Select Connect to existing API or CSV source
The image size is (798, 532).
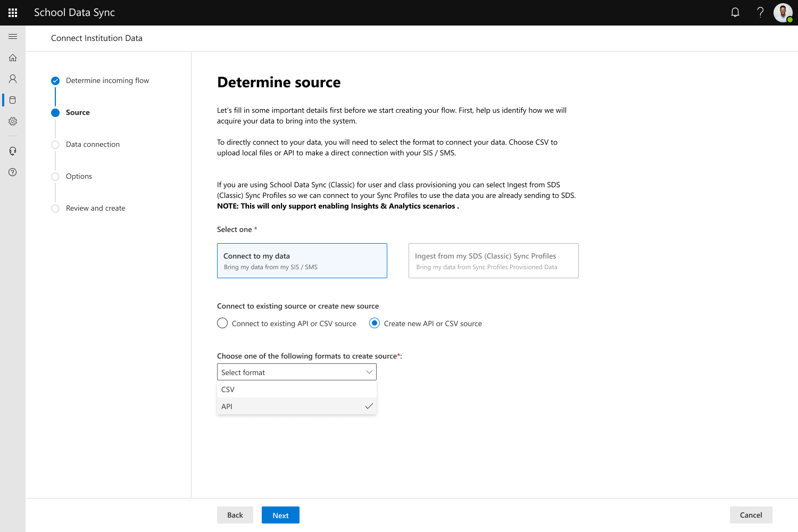[287, 323]
